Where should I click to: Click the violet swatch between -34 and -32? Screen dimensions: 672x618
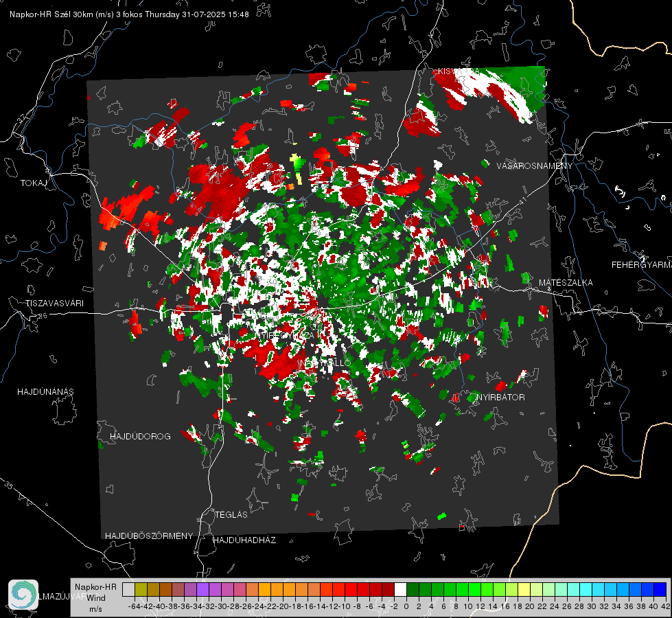(x=202, y=589)
